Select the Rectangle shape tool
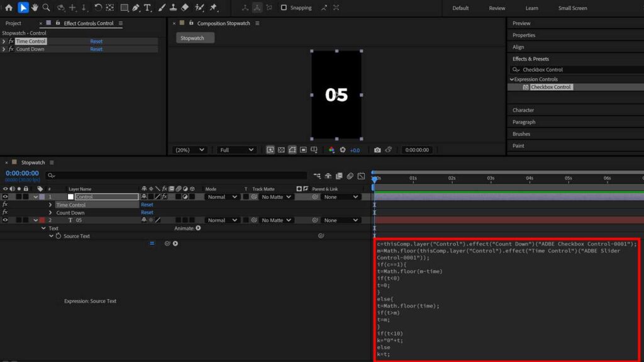Screen dimensions: 644x362 pos(124,8)
